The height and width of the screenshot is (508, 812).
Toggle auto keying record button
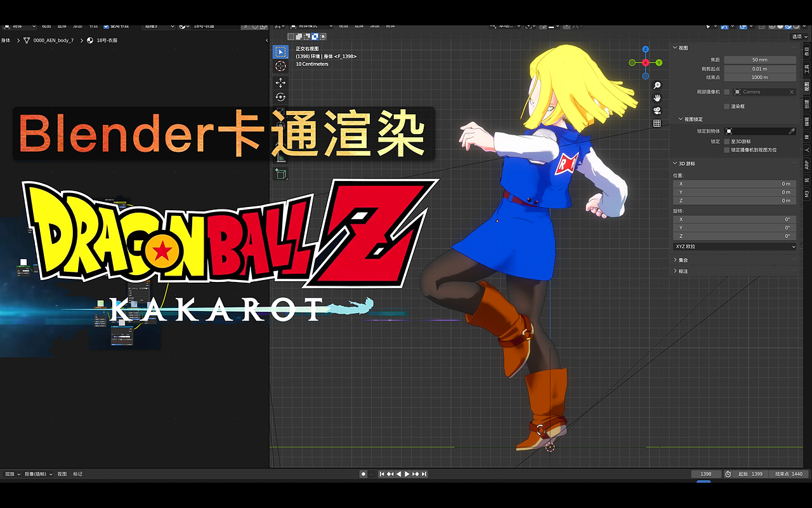click(363, 474)
